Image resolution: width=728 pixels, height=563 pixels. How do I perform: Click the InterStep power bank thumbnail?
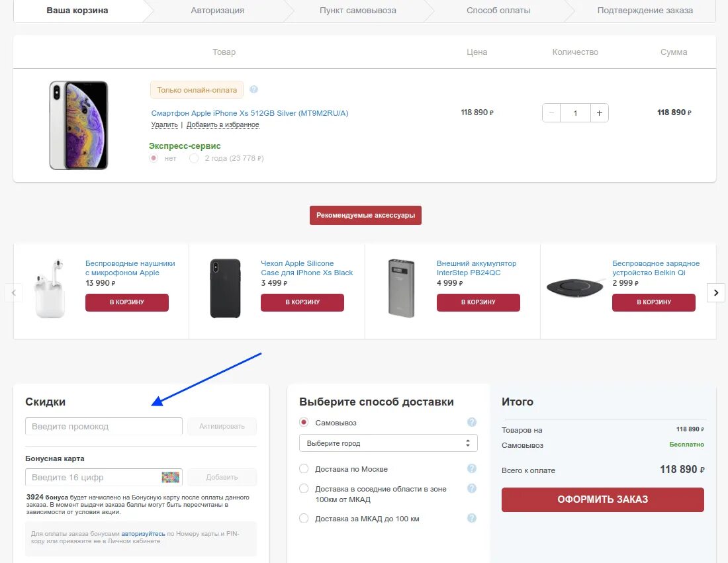(x=401, y=288)
